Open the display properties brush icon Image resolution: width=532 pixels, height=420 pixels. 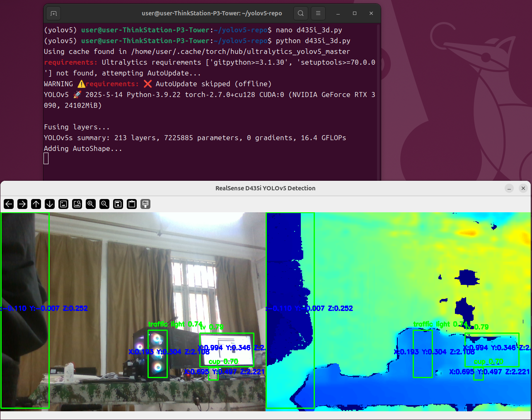145,204
